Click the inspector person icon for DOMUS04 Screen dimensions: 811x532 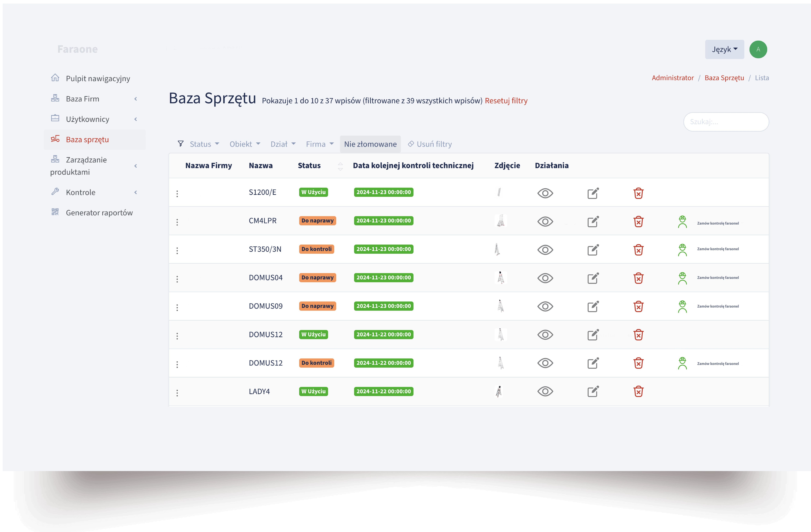click(682, 278)
